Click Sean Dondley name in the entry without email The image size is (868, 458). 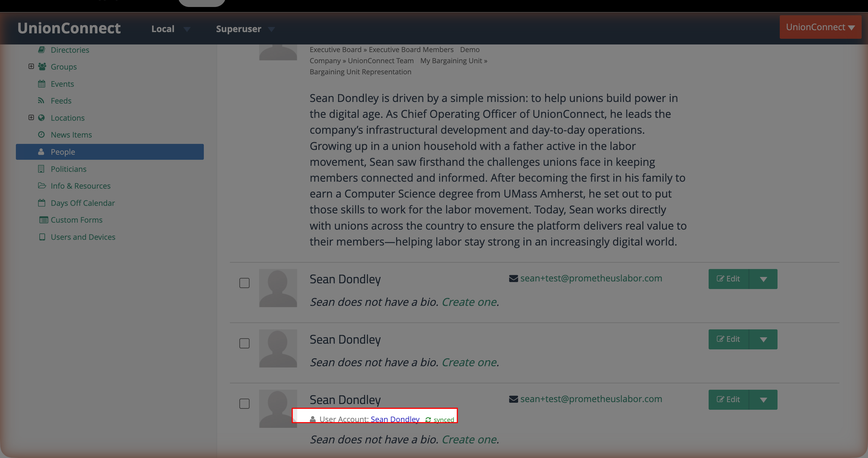345,340
